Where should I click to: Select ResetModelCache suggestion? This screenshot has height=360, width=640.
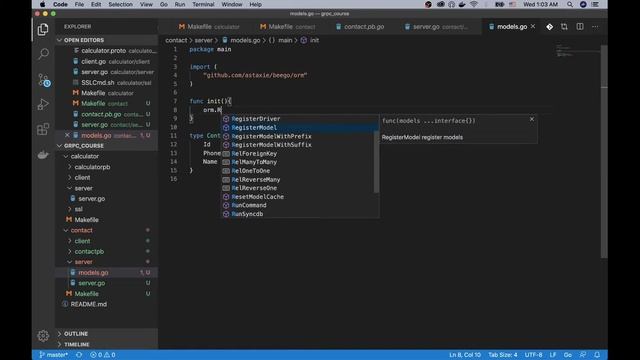300,197
